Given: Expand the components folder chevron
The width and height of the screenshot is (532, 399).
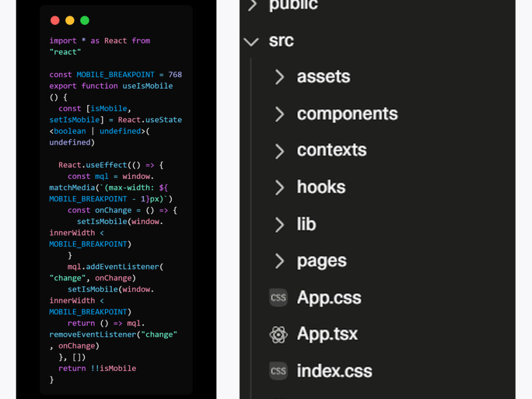Looking at the screenshot, I should pos(279,114).
